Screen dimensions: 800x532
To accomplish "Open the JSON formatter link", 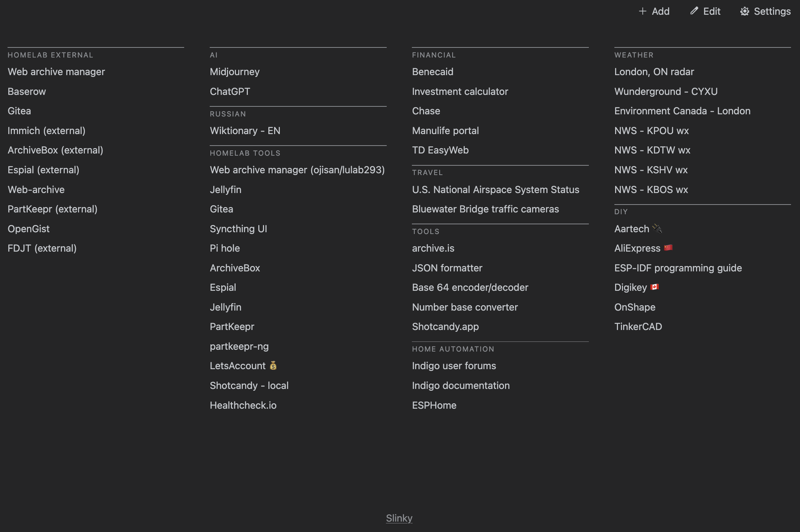I will [x=447, y=268].
